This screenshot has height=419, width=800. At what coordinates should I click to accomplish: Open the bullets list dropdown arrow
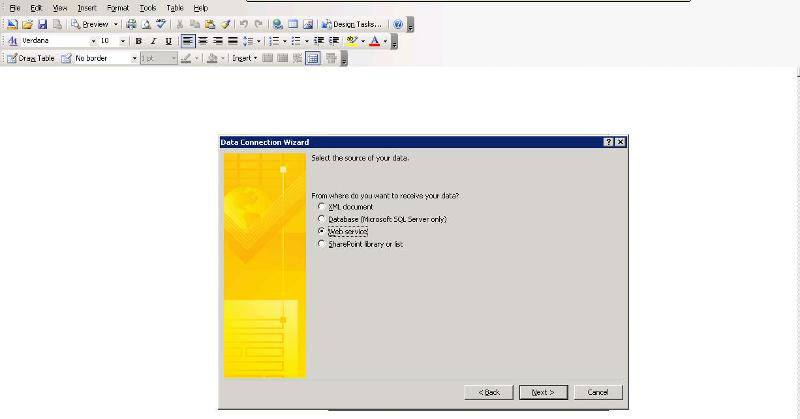307,41
